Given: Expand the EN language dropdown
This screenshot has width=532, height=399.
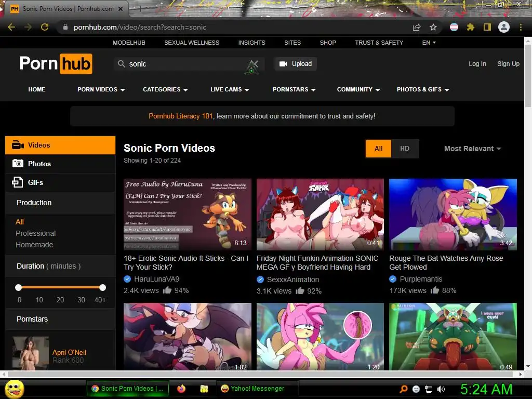Looking at the screenshot, I should 429,43.
